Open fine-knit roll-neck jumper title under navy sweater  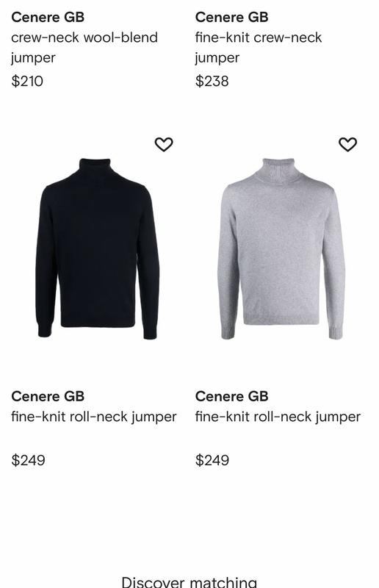(94, 417)
